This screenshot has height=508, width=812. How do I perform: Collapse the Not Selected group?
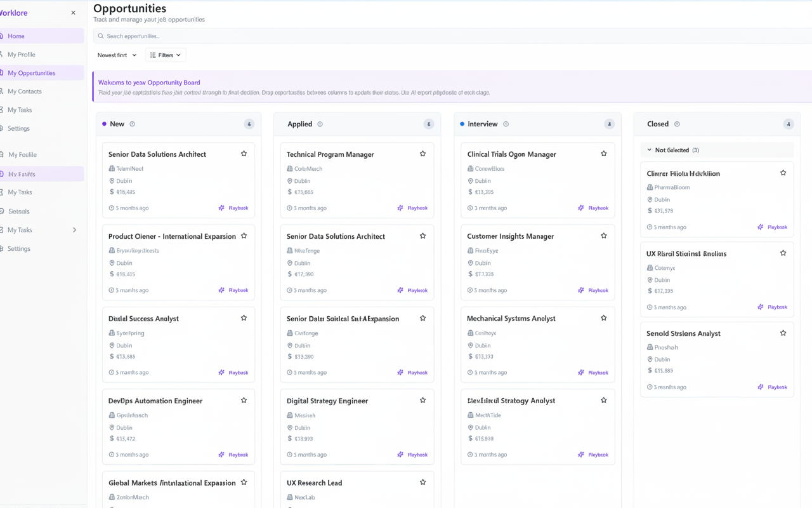tap(649, 150)
